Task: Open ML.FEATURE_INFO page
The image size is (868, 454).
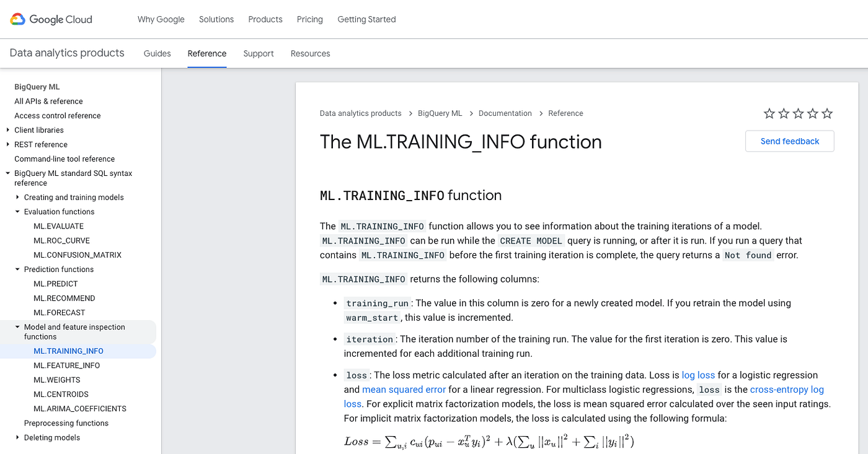Action: pos(67,365)
